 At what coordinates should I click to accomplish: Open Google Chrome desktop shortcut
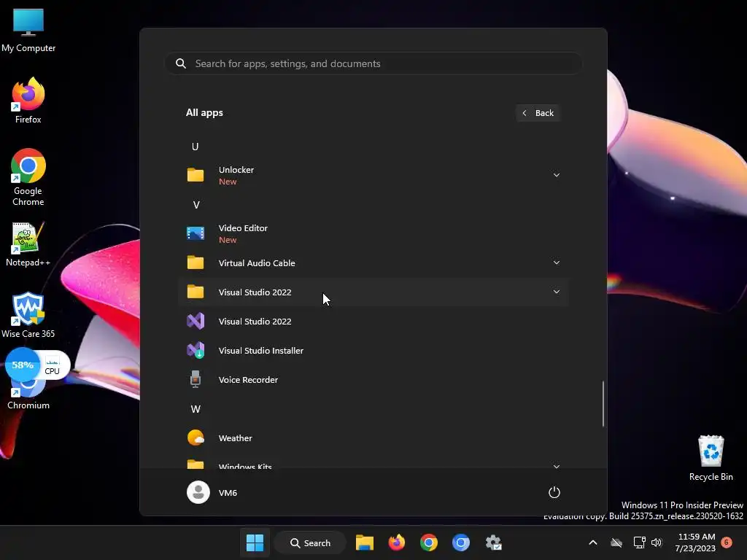coord(28,177)
